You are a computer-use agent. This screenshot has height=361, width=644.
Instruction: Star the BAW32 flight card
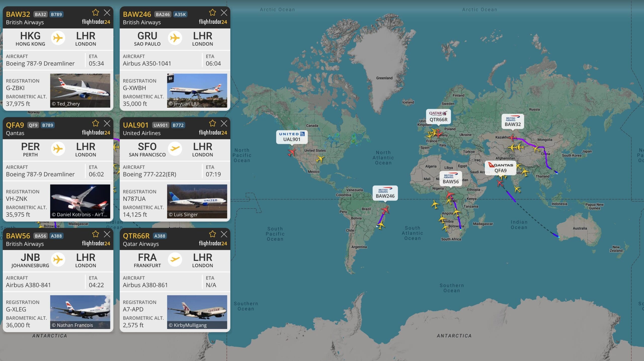pyautogui.click(x=95, y=12)
